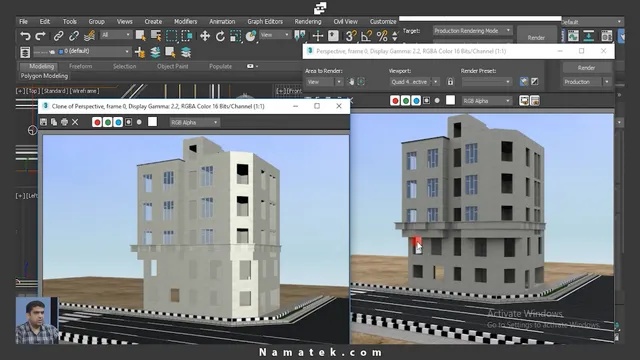Print the clone render image
640x360 pixels.
64,122
